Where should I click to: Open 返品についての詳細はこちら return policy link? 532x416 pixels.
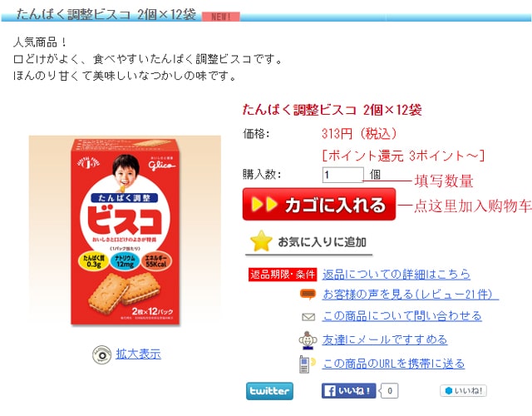coord(397,274)
